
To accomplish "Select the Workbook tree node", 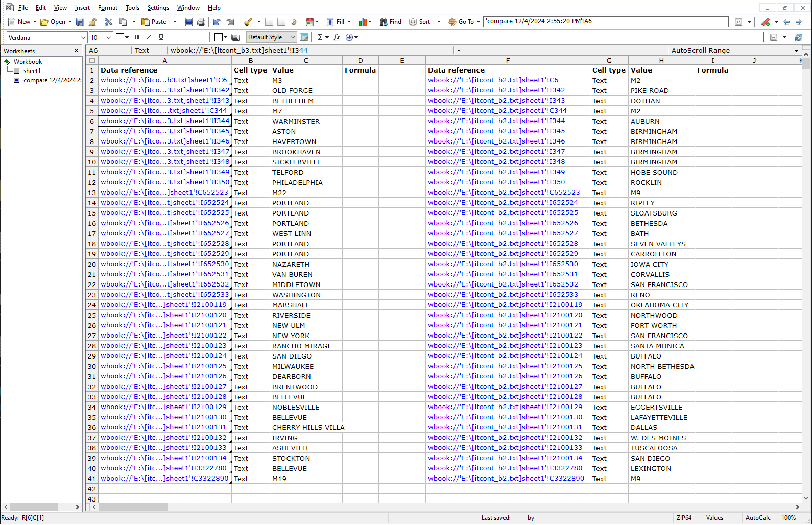I will (x=28, y=62).
